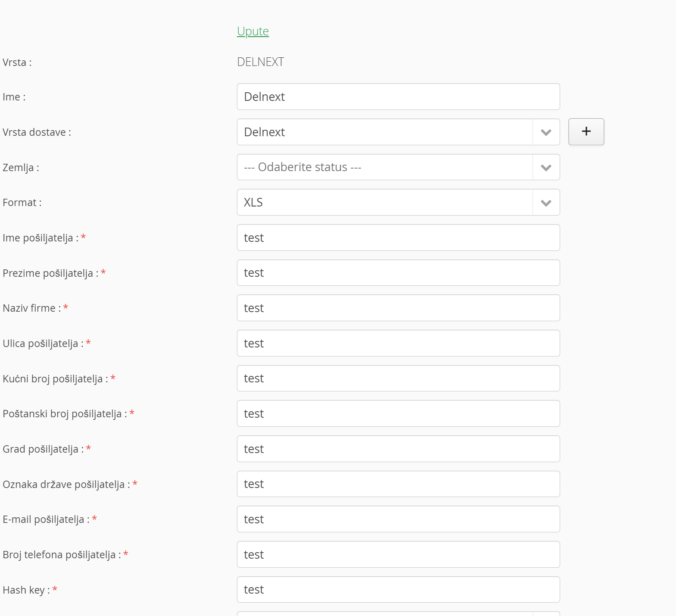Click the Zemlja label

tap(21, 168)
